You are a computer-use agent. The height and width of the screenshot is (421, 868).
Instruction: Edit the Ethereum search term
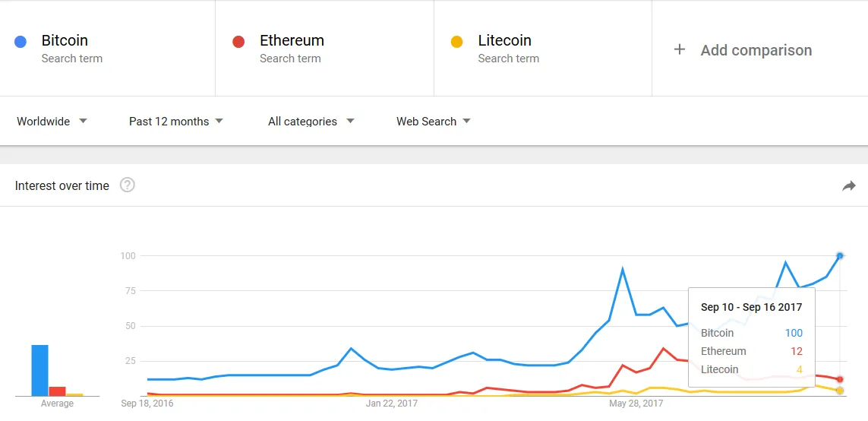point(292,40)
